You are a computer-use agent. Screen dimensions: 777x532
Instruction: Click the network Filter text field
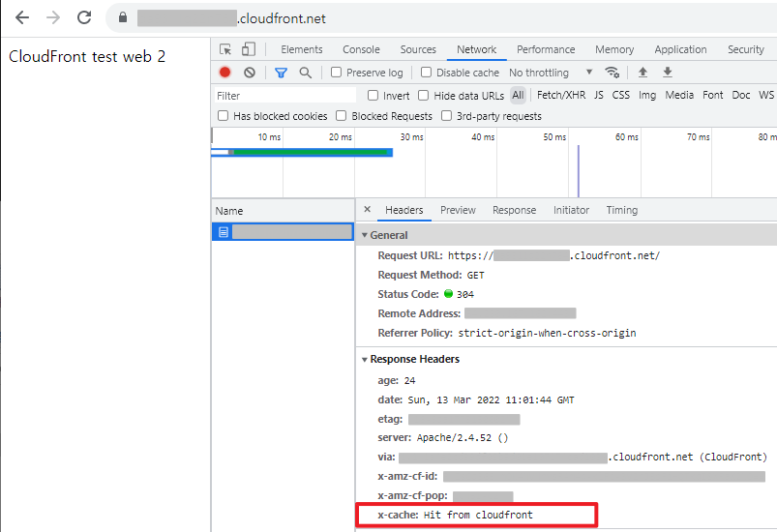[x=284, y=95]
